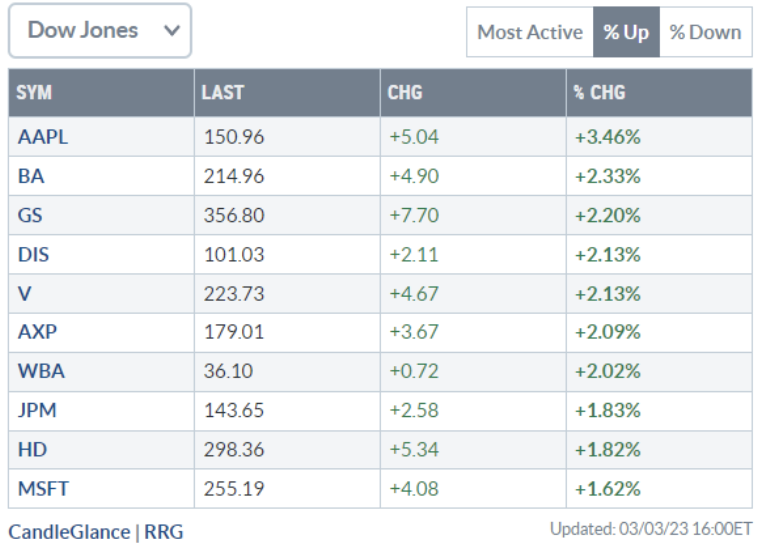Select the DIS ticker link
Screen dimensions: 764x546
coord(33,254)
